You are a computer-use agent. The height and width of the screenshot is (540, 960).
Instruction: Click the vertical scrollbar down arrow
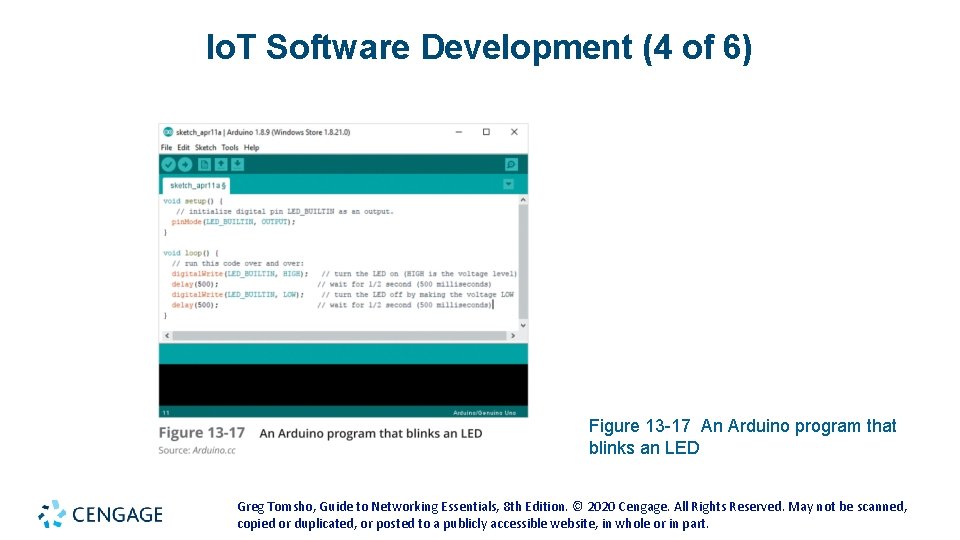523,326
